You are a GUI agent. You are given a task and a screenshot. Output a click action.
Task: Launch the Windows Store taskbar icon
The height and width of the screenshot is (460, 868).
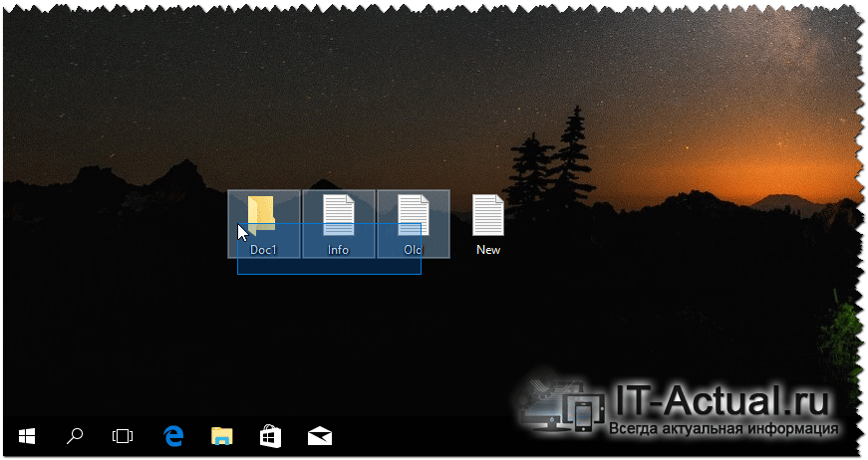pos(270,436)
